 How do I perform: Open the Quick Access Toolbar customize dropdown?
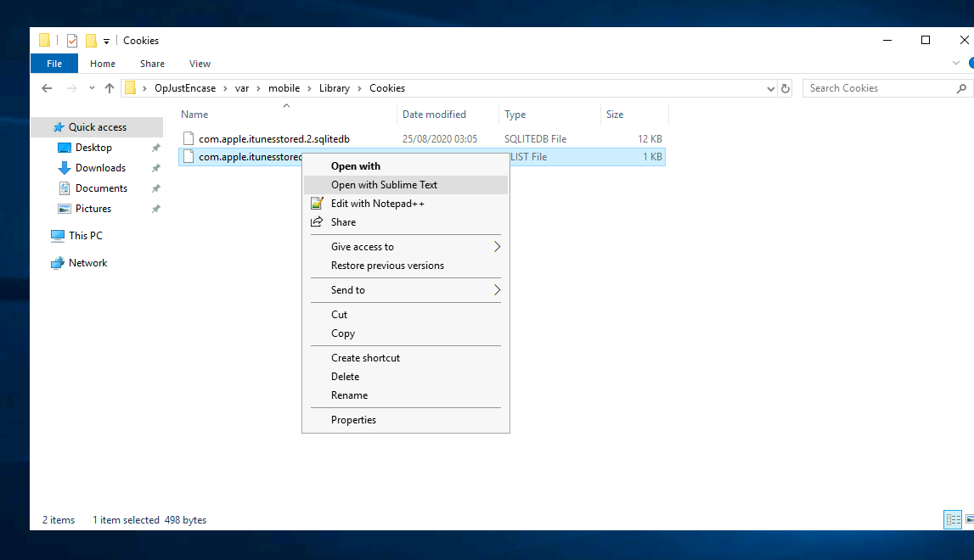106,41
